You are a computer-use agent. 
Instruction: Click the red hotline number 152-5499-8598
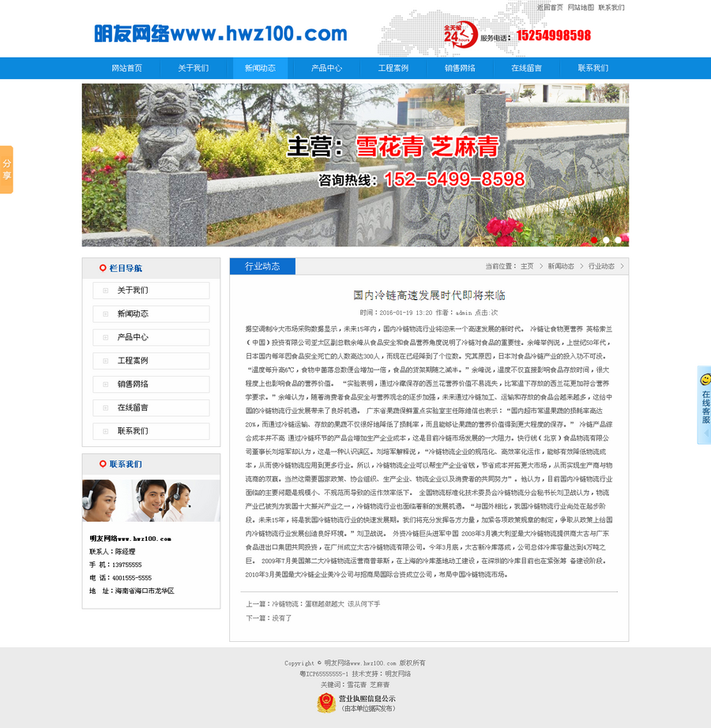pos(457,179)
